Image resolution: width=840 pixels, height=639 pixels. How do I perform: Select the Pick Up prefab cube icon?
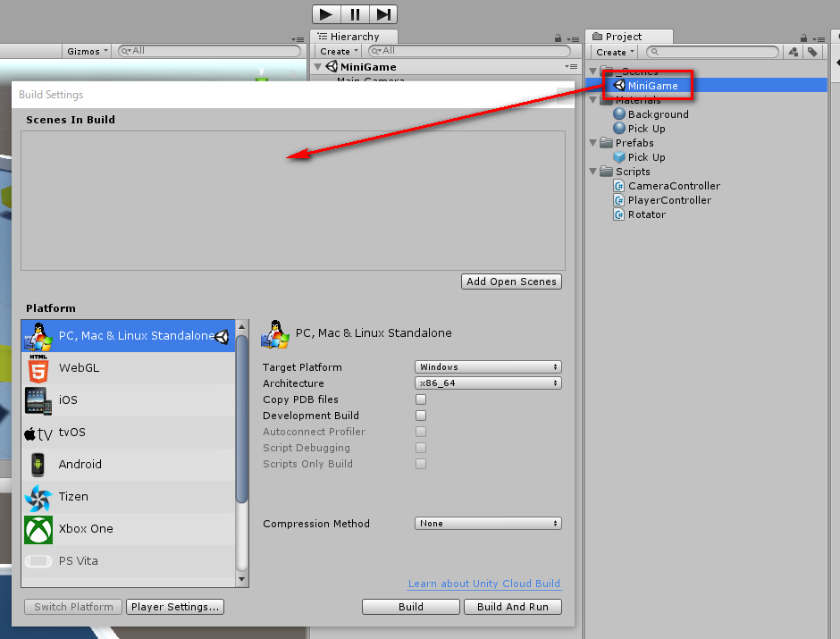coord(619,157)
